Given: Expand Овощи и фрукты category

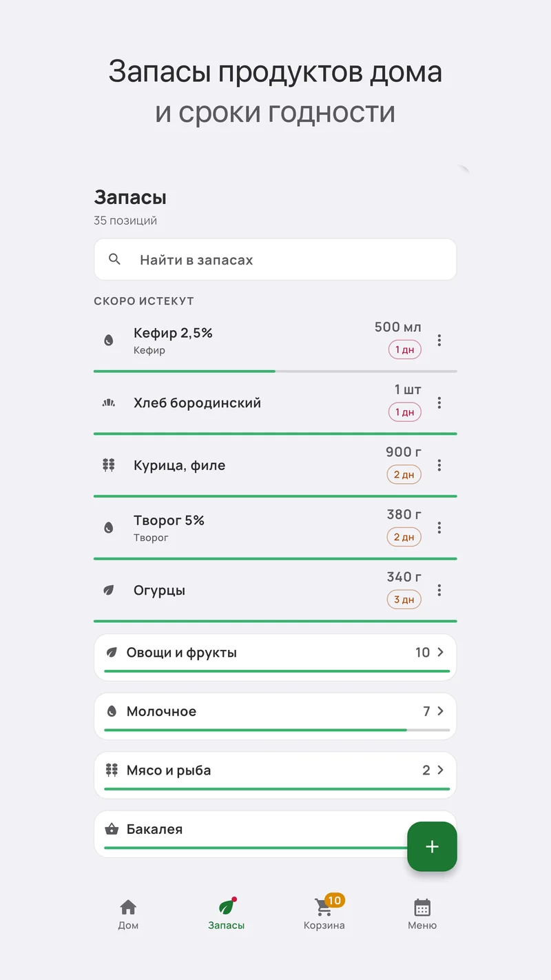Looking at the screenshot, I should [x=275, y=657].
